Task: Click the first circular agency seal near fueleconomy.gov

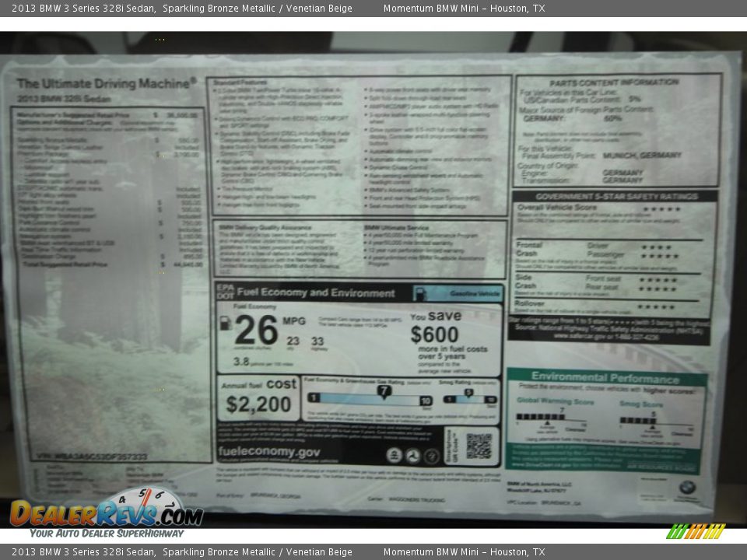Action: pyautogui.click(x=395, y=456)
